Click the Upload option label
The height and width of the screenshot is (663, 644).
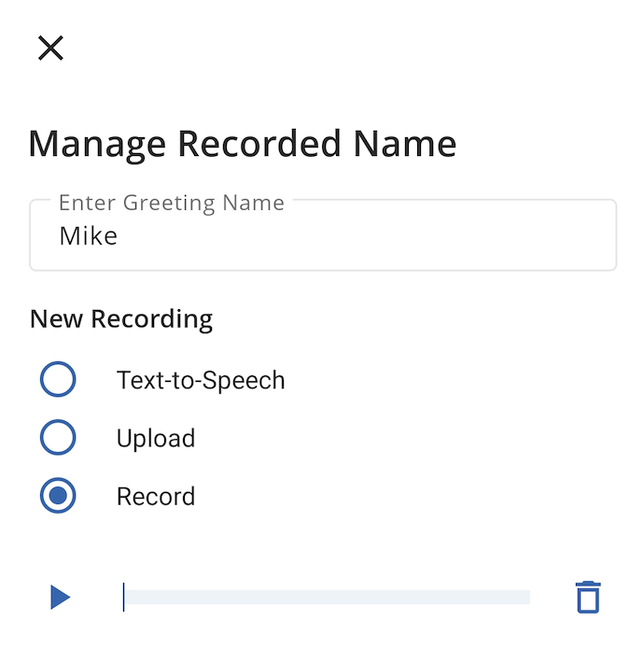(156, 438)
